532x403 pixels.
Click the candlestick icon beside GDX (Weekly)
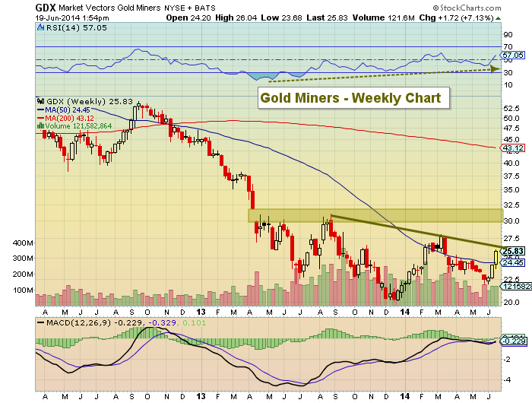point(41,101)
